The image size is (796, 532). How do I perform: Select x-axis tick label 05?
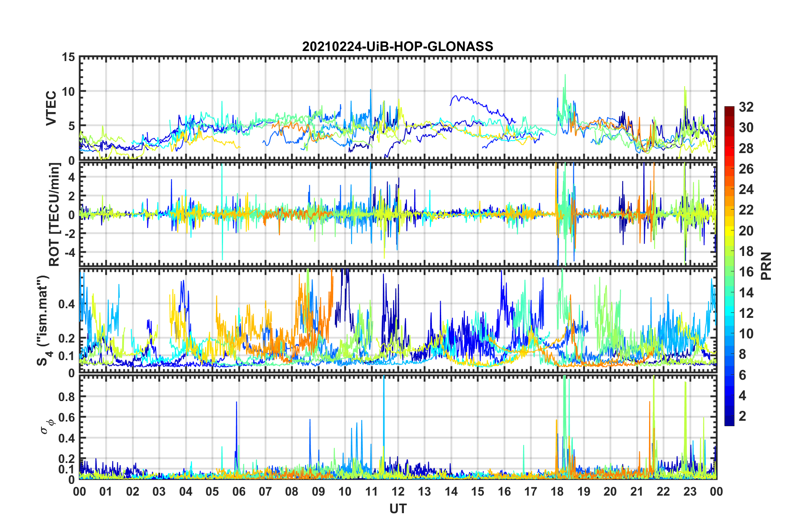click(212, 491)
